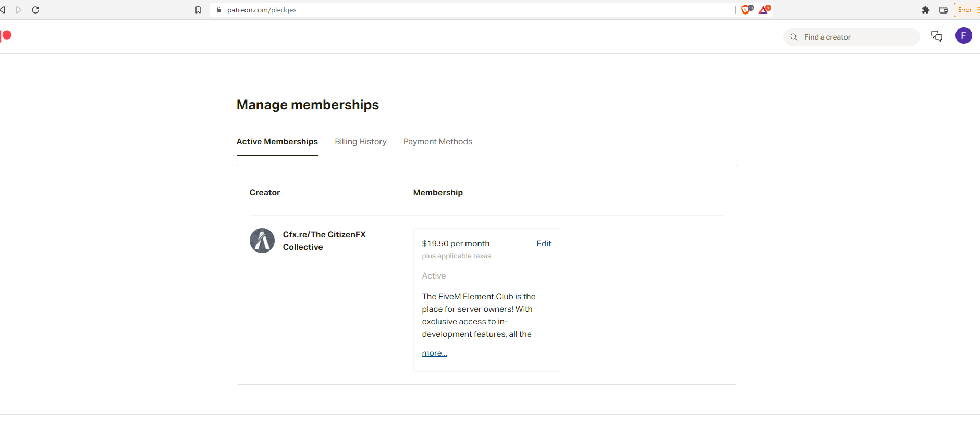
Task: Open Cfx.re/The CitizenFX Collective creator name
Action: (x=324, y=241)
